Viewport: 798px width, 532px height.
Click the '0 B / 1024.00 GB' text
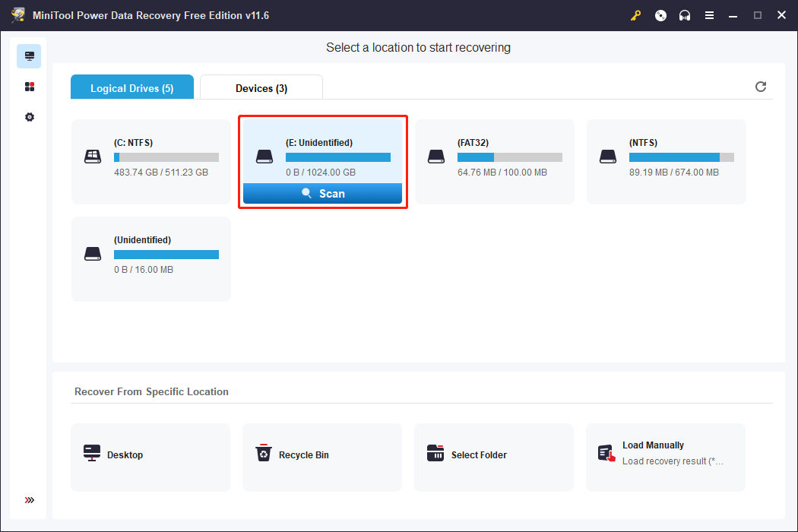[321, 172]
